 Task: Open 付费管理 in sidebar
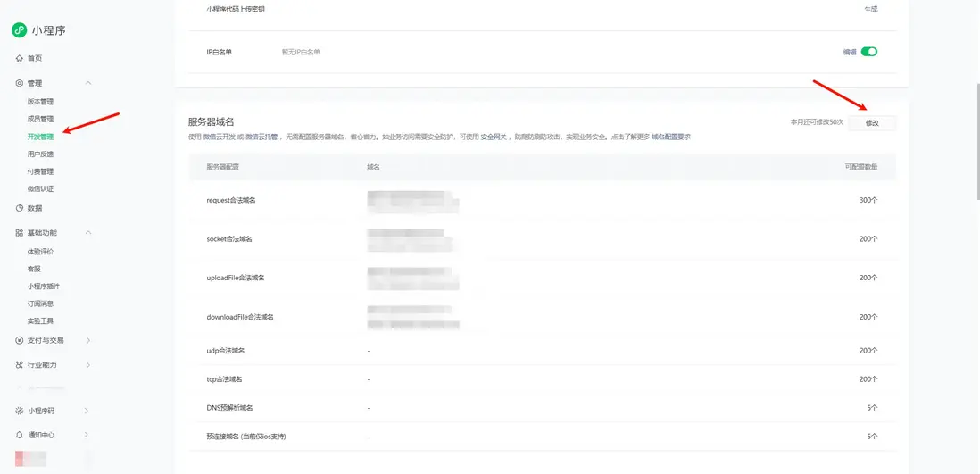41,171
